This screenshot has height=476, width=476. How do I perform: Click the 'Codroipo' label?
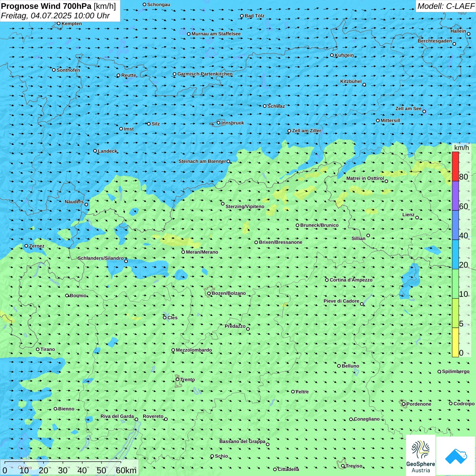point(464,404)
